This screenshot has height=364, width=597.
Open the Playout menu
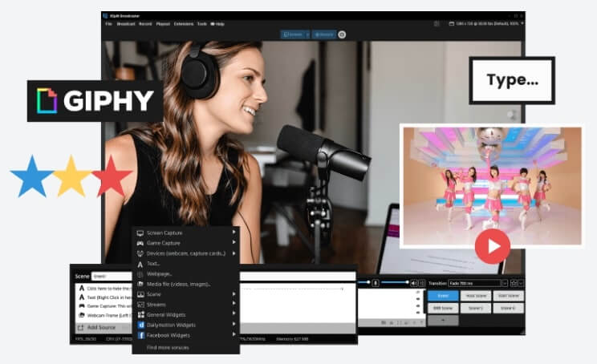click(163, 24)
